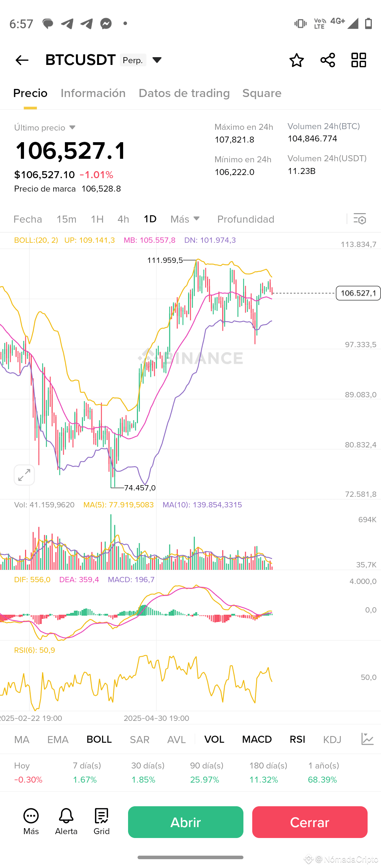
Task: Select the 1H timeframe
Action: [97, 219]
